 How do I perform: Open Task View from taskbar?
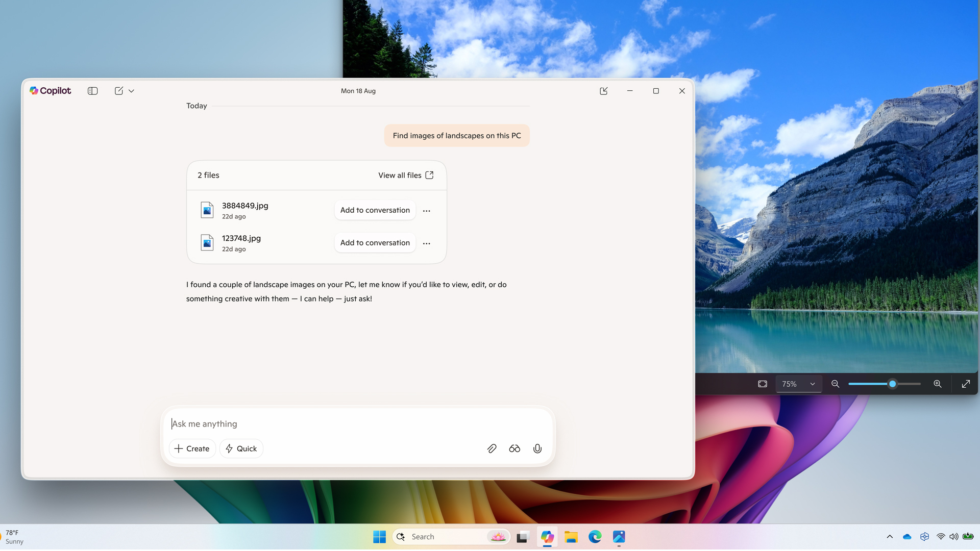[x=522, y=537]
